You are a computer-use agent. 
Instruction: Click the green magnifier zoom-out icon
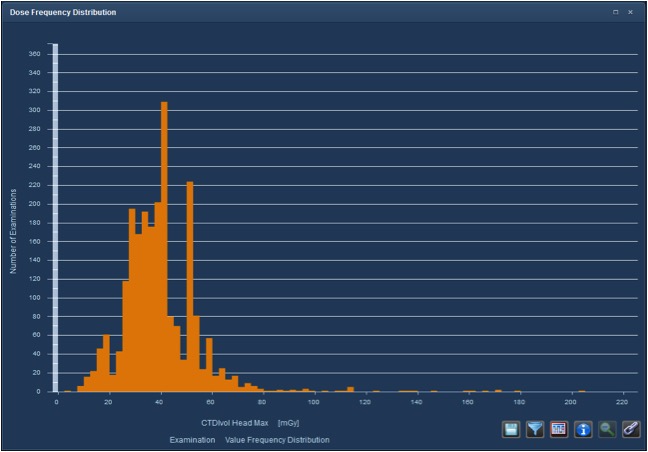point(607,429)
